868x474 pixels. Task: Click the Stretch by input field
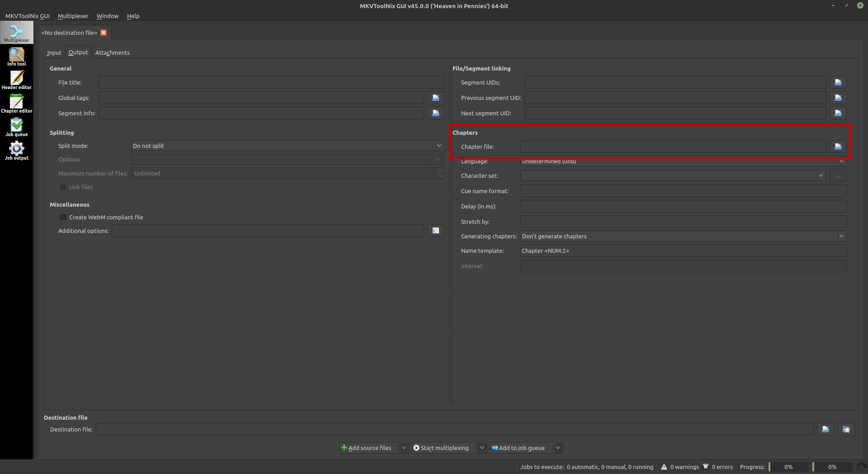pyautogui.click(x=684, y=222)
